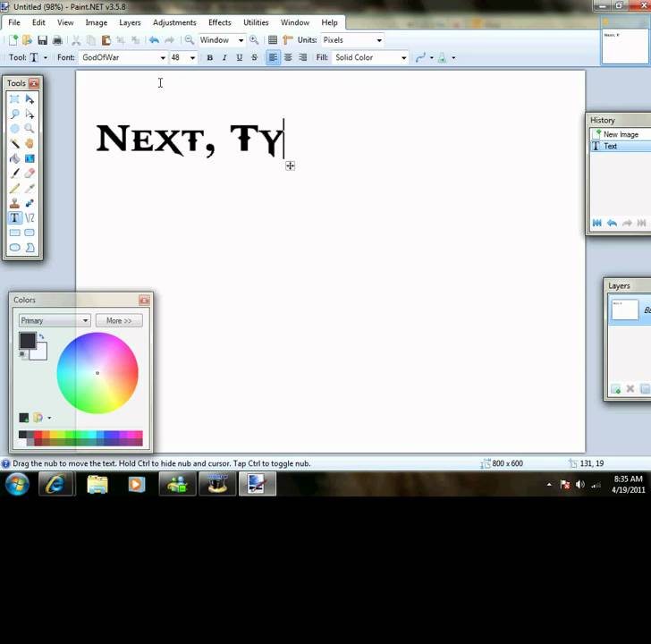651x644 pixels.
Task: Select the Pan hand tool
Action: click(30, 144)
